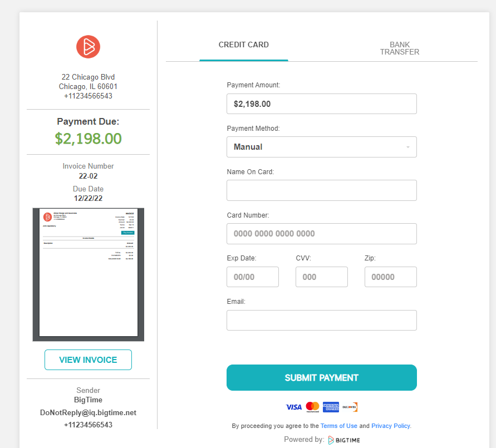Focus the Exp Date field

[253, 277]
